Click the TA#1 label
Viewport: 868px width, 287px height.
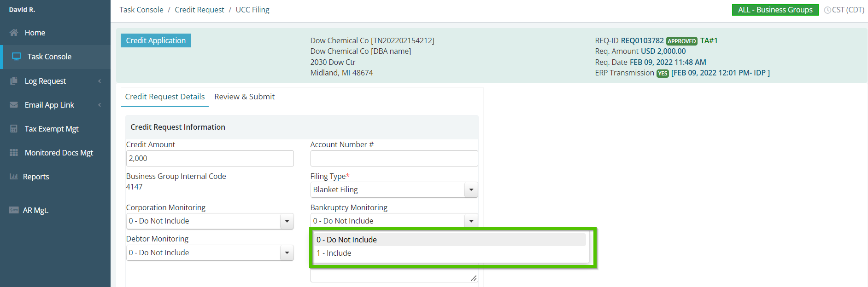tap(709, 40)
